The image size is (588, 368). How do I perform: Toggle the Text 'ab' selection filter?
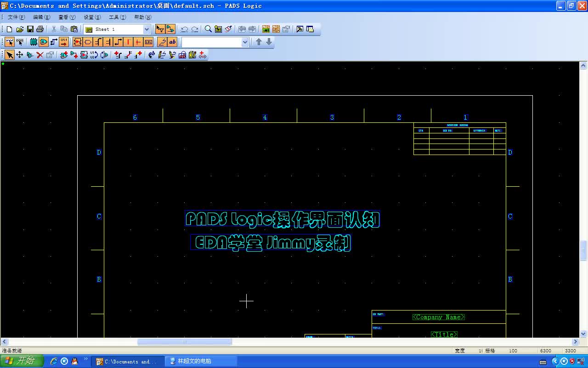pyautogui.click(x=172, y=42)
